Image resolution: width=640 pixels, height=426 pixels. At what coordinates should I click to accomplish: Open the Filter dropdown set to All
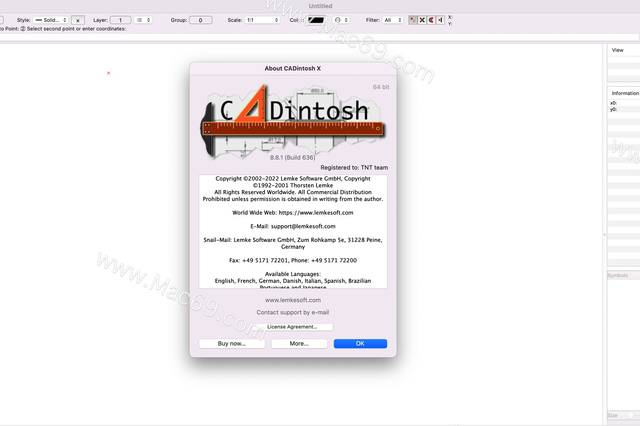pos(393,20)
